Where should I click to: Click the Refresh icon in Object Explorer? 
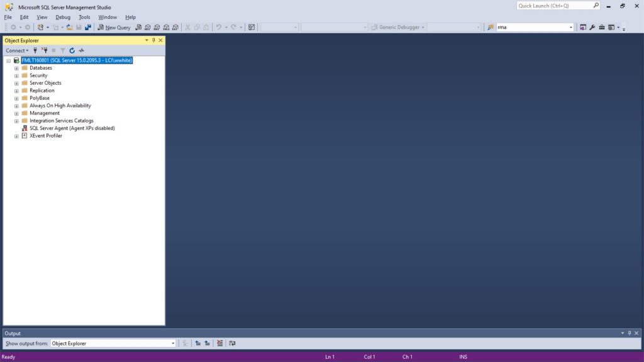click(72, 50)
